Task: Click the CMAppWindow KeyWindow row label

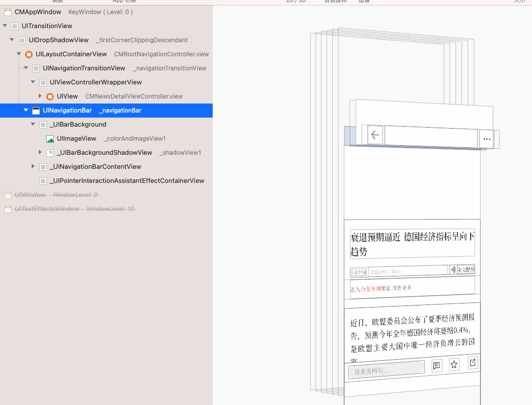Action: 73,12
